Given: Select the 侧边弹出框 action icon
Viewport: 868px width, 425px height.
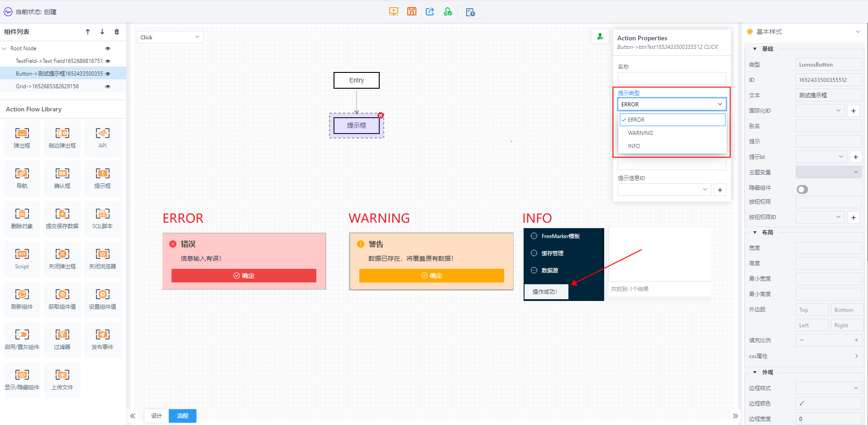Looking at the screenshot, I should 62,133.
